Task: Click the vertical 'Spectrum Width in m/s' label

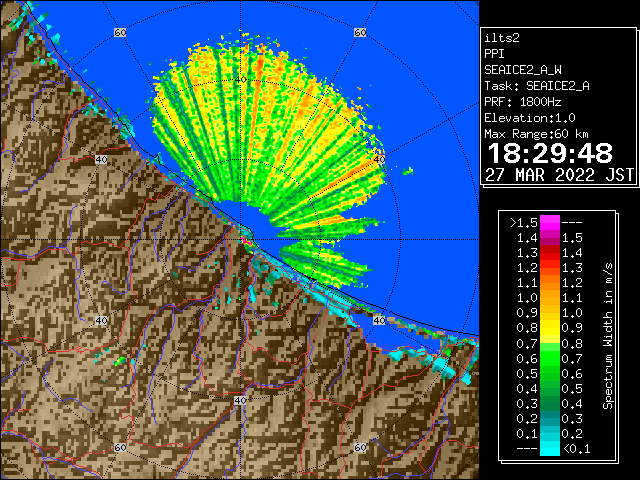Action: pos(608,336)
